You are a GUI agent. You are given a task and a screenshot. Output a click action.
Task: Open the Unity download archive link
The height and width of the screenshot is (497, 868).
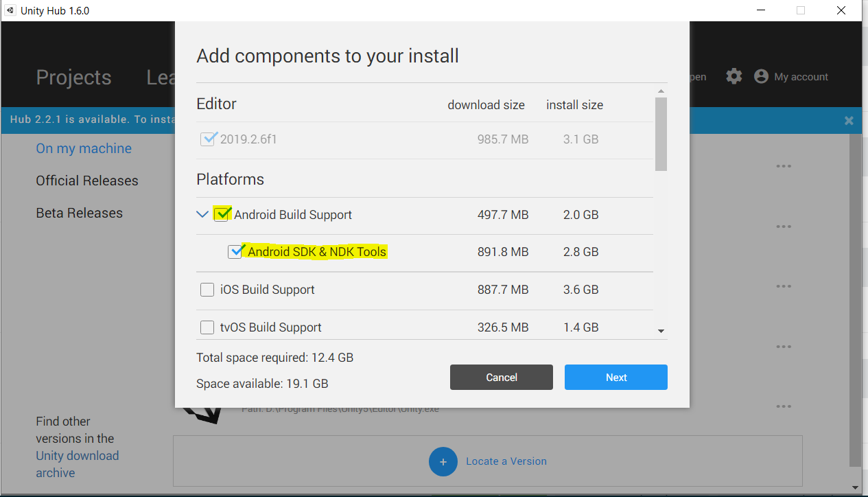point(78,464)
